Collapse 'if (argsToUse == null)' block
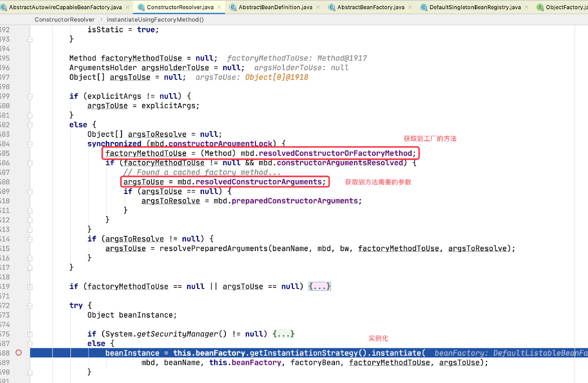 coord(30,191)
